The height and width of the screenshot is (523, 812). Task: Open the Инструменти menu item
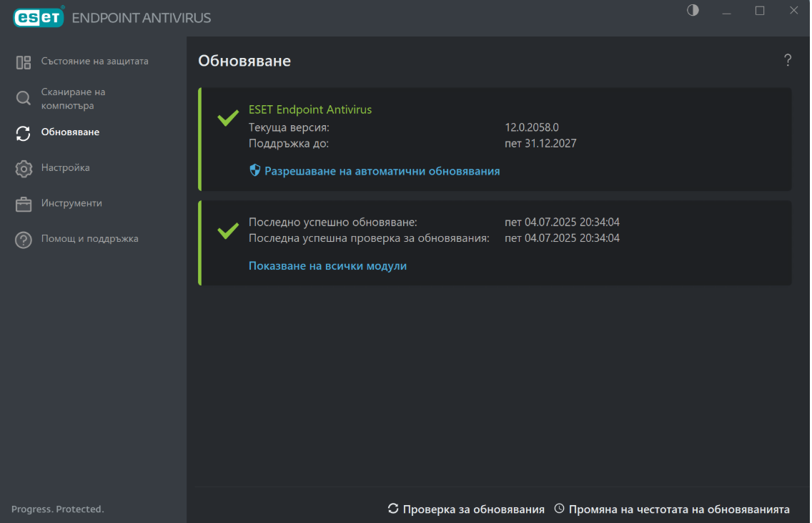71,203
